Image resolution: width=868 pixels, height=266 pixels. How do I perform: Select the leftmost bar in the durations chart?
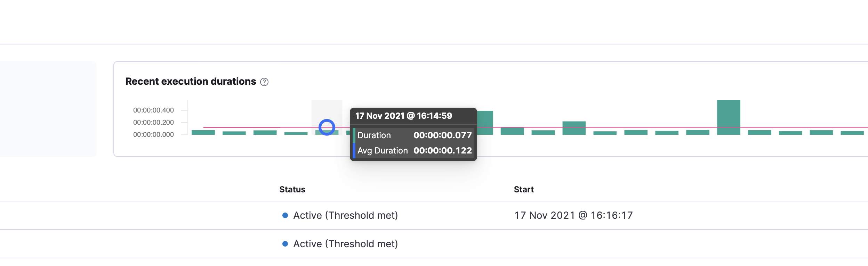pos(203,132)
